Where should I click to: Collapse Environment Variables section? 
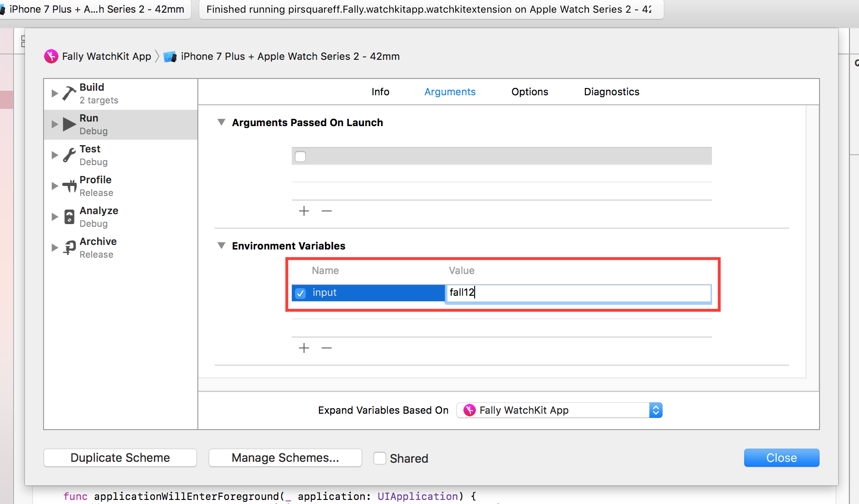click(221, 246)
